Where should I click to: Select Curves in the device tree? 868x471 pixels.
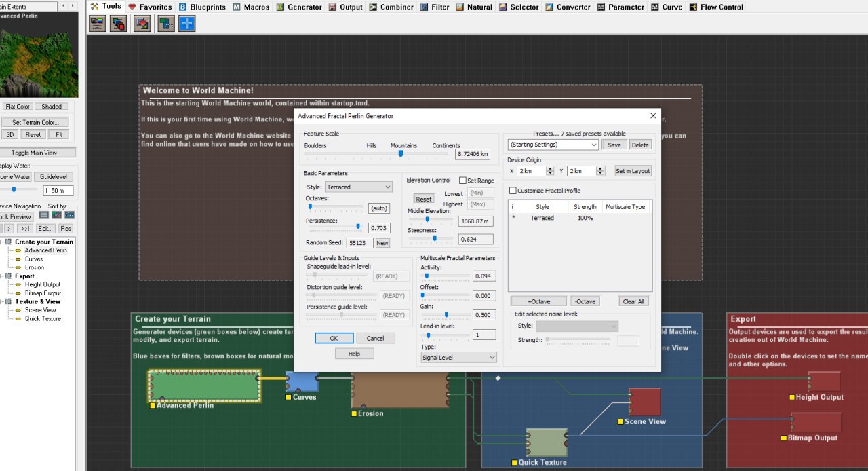[34, 259]
